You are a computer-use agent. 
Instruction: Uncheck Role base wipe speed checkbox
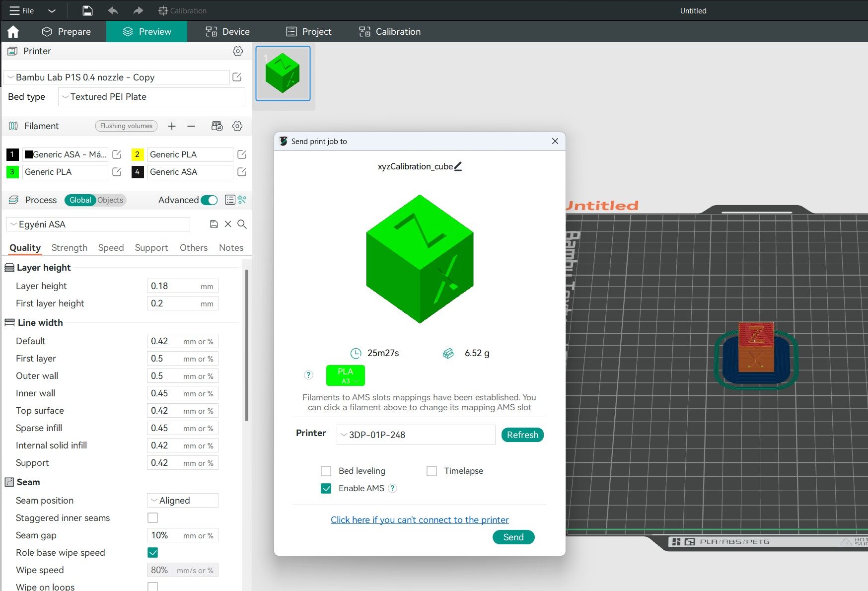tap(153, 553)
